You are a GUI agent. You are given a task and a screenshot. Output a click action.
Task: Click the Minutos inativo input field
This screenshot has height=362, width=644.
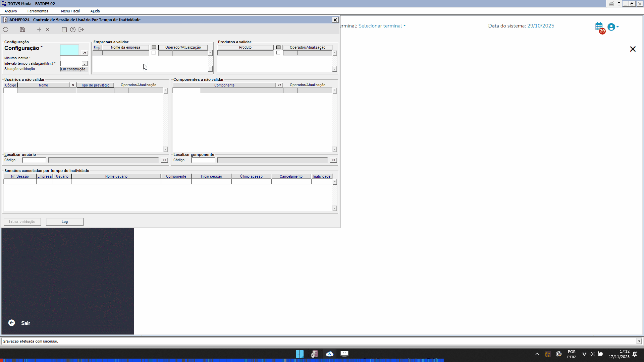click(x=74, y=58)
